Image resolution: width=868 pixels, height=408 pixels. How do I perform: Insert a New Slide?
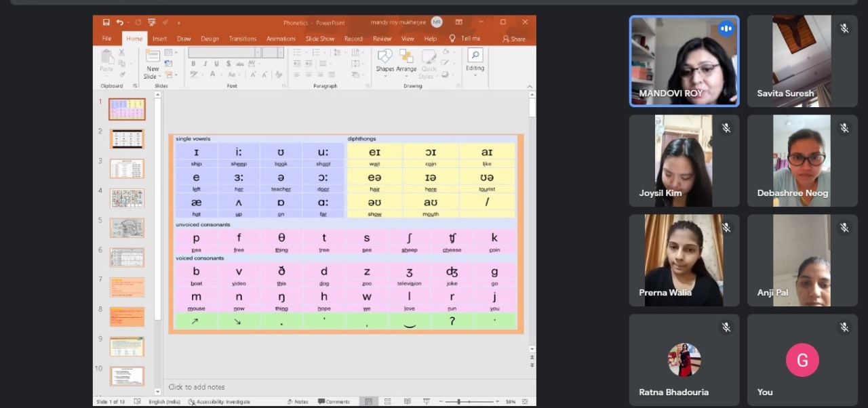tap(153, 63)
